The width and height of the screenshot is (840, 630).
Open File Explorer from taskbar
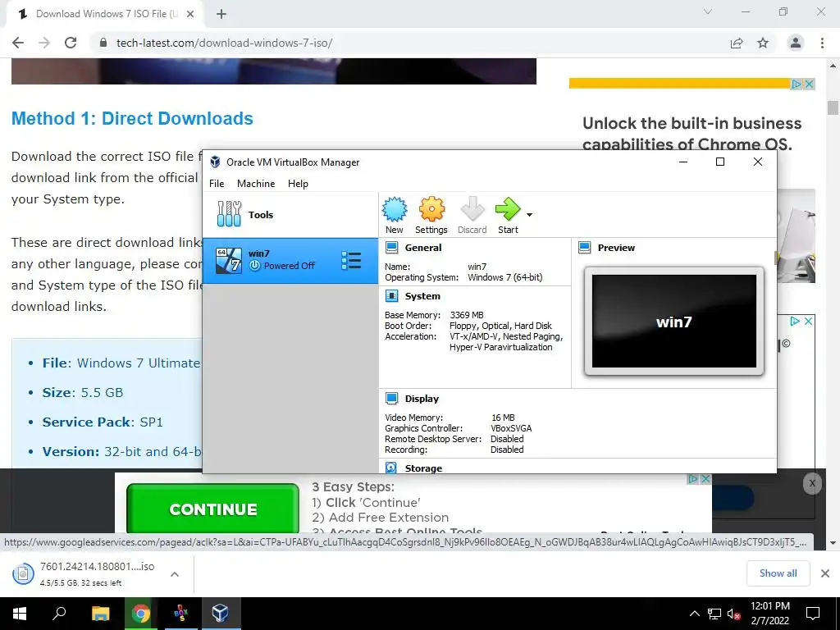pos(100,614)
